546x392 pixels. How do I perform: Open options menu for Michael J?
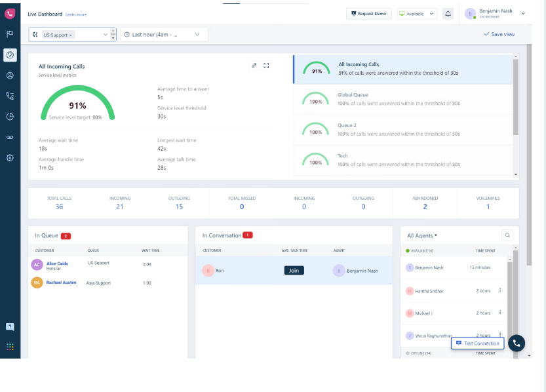coord(500,313)
